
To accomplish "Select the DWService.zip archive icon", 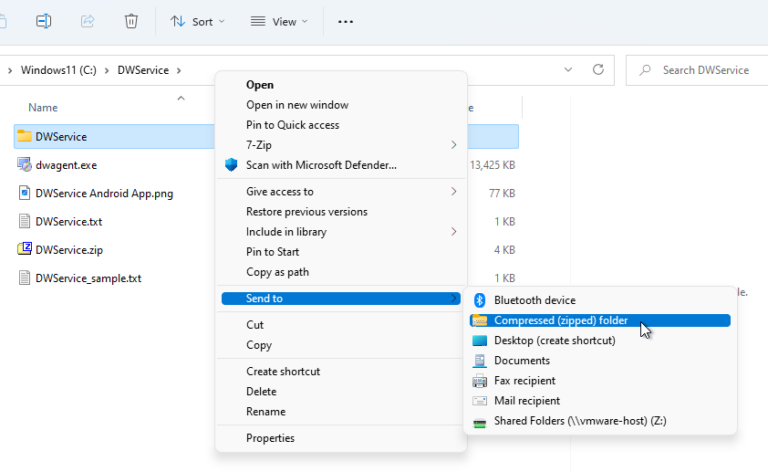I will pyautogui.click(x=24, y=249).
